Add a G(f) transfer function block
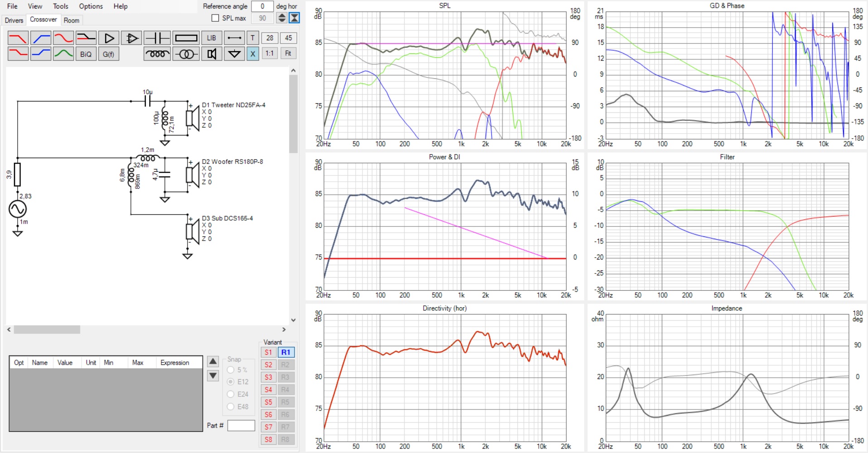The width and height of the screenshot is (868, 453). [x=109, y=54]
